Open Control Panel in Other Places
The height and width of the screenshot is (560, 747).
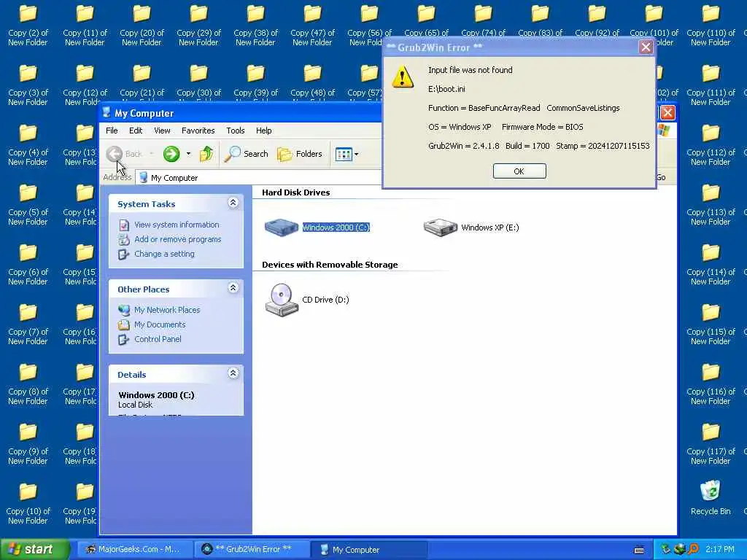pos(158,339)
